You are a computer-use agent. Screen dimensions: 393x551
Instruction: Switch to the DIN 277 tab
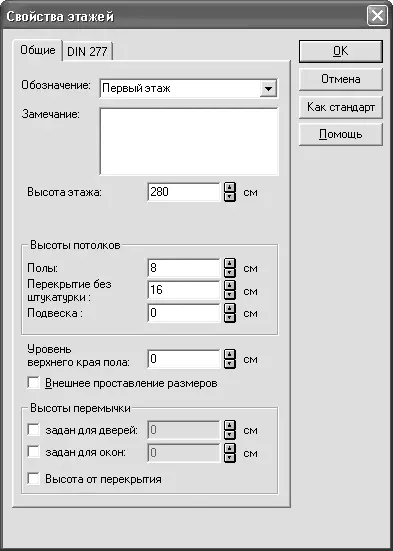(87, 52)
